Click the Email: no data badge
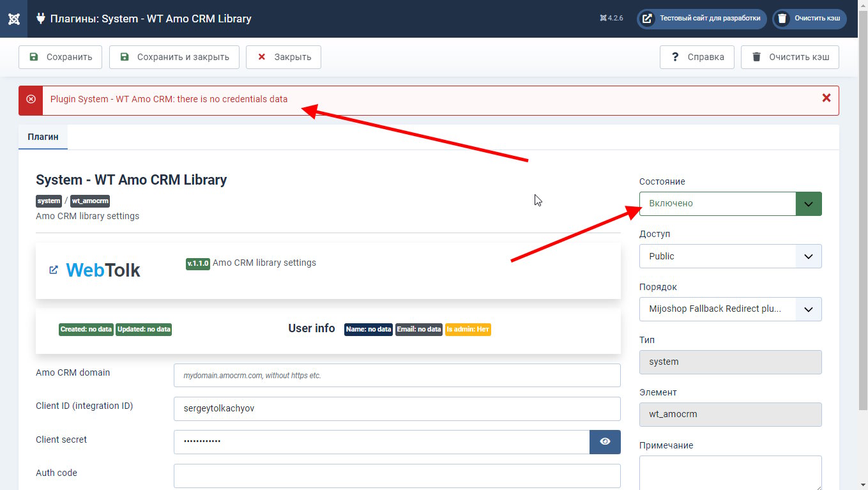868x490 pixels. tap(419, 329)
